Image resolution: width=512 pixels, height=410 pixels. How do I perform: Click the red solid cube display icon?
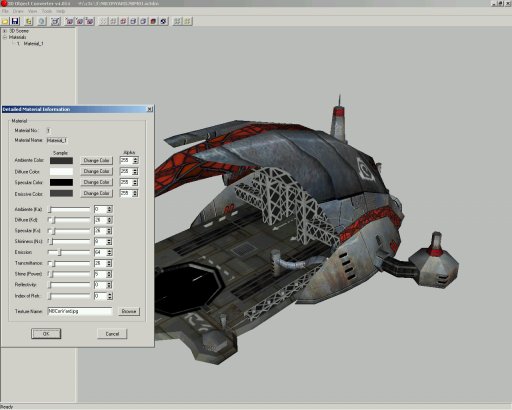coord(153,21)
